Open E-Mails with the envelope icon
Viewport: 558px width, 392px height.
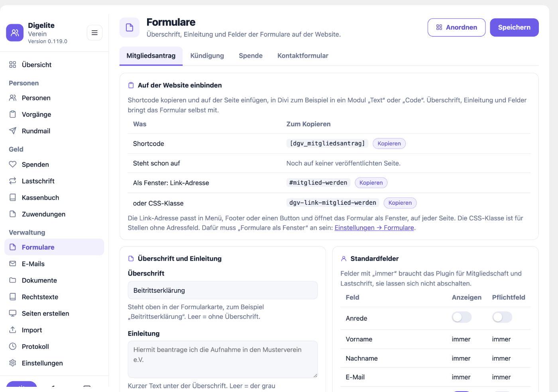pos(13,264)
